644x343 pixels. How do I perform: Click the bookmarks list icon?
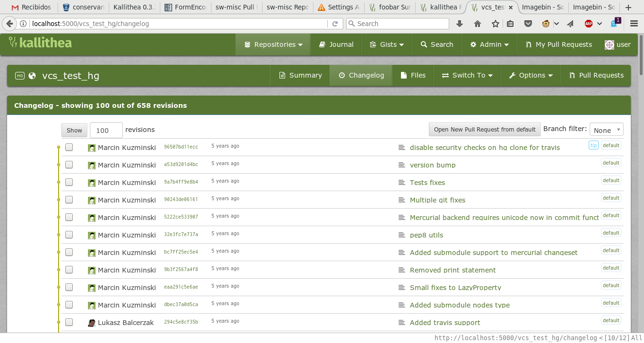510,24
